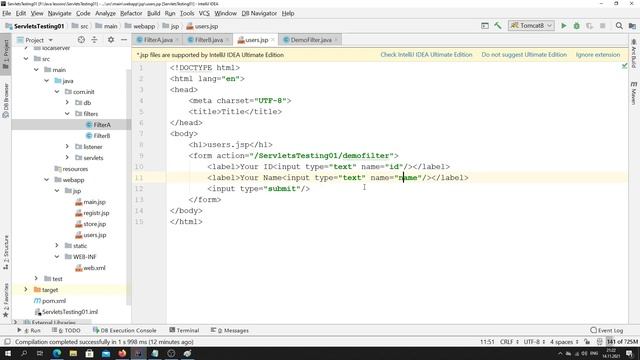Viewport: 640px width, 360px height.
Task: Open Search Everywhere magnifier icon
Action: (619, 26)
